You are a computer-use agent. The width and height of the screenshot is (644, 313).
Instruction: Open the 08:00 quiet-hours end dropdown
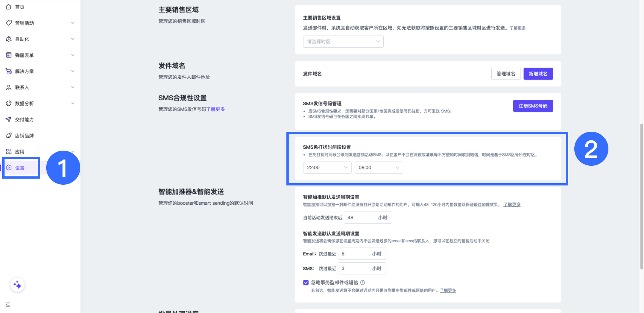tap(378, 168)
